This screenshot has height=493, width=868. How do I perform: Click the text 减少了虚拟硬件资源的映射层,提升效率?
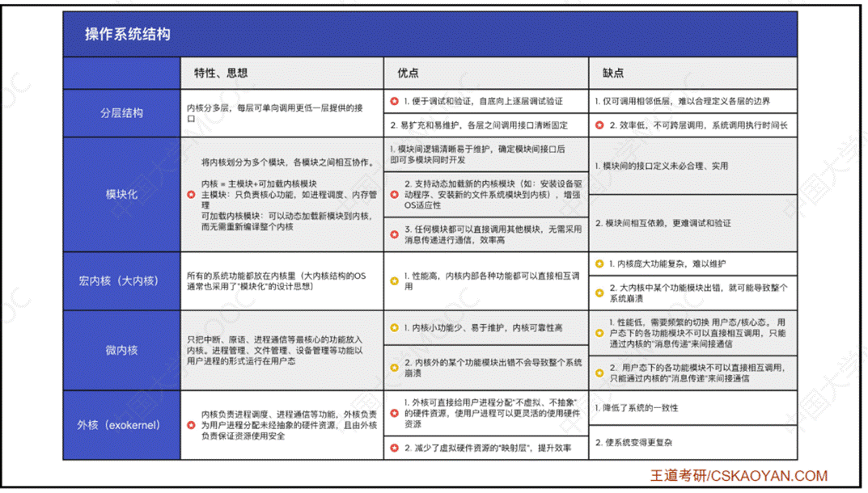(487, 449)
